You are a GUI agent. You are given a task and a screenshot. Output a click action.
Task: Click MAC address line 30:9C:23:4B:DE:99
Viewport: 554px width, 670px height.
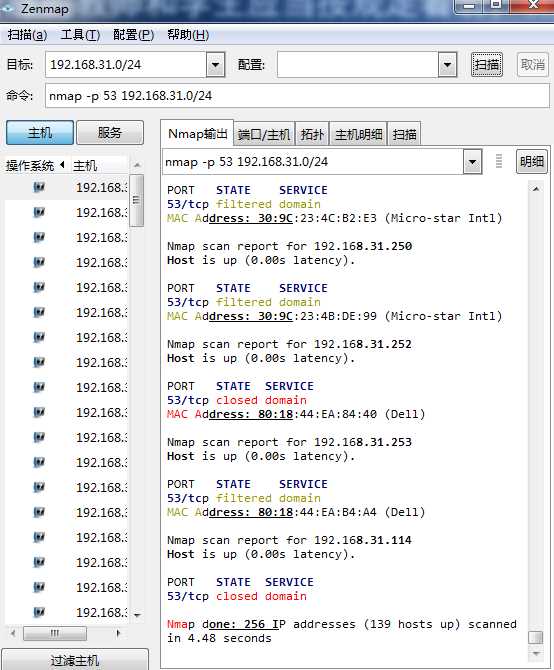coord(334,316)
